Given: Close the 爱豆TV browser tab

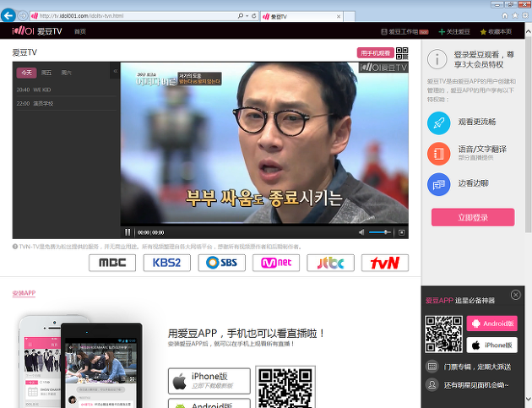Looking at the screenshot, I should [339, 16].
